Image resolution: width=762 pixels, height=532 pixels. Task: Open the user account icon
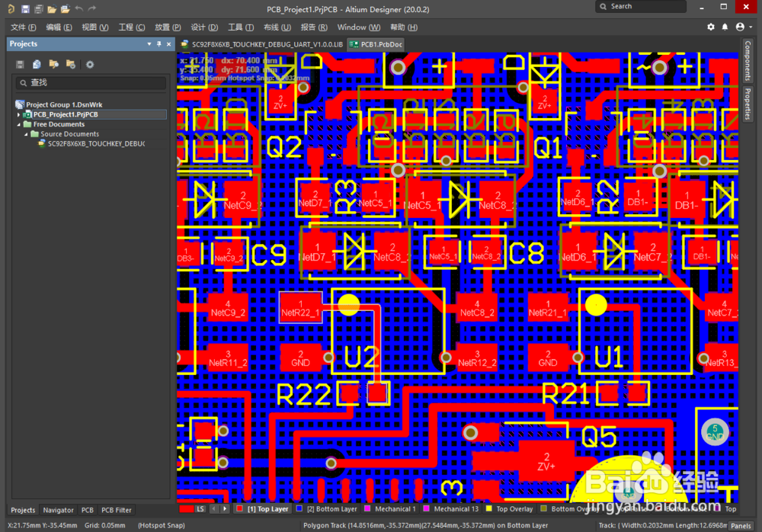pyautogui.click(x=740, y=27)
